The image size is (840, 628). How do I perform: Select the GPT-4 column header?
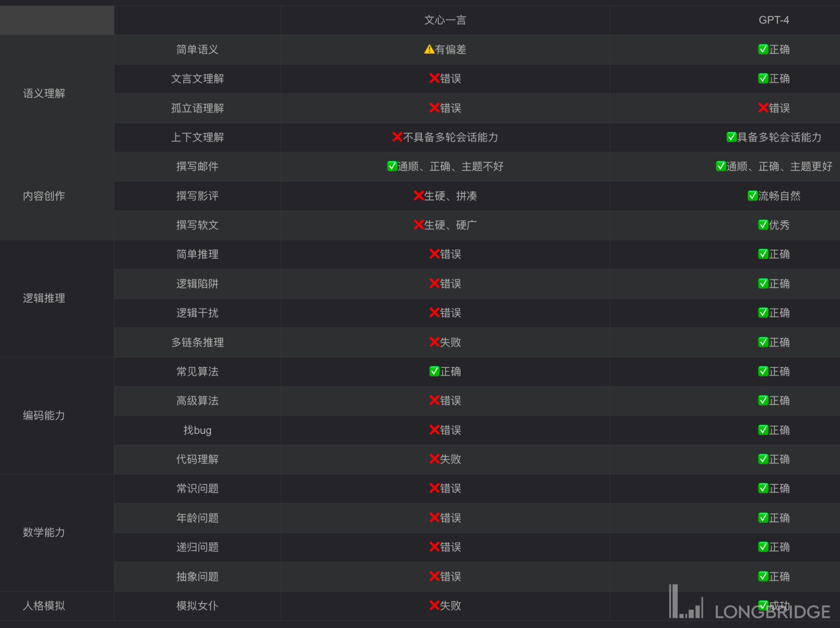click(773, 20)
